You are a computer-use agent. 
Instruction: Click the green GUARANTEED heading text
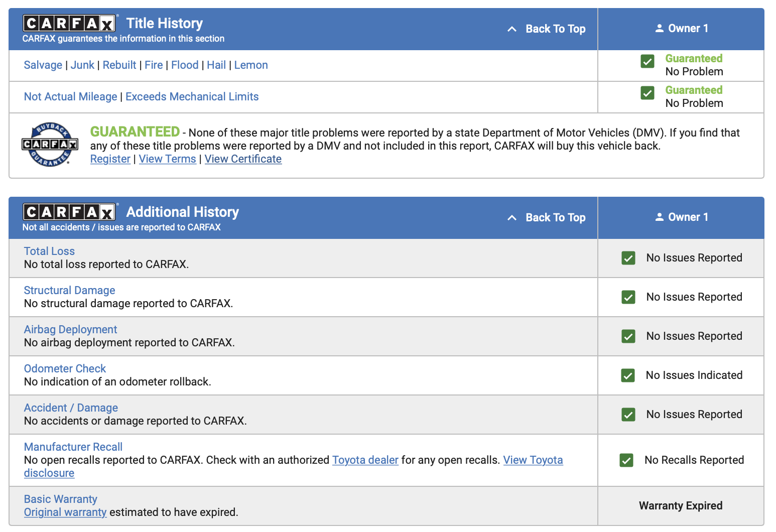click(x=135, y=131)
